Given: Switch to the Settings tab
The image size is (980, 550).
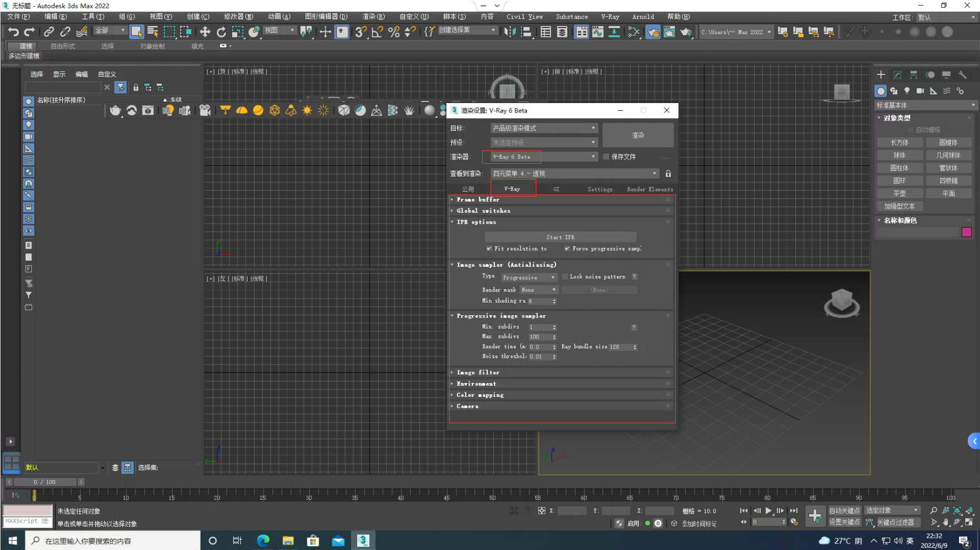Looking at the screenshot, I should tap(600, 189).
